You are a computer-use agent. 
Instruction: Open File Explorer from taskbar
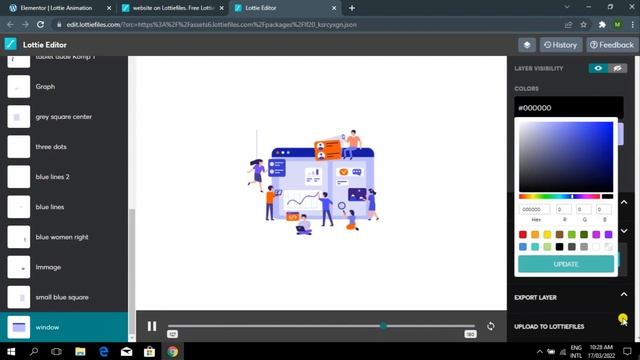[x=80, y=351]
